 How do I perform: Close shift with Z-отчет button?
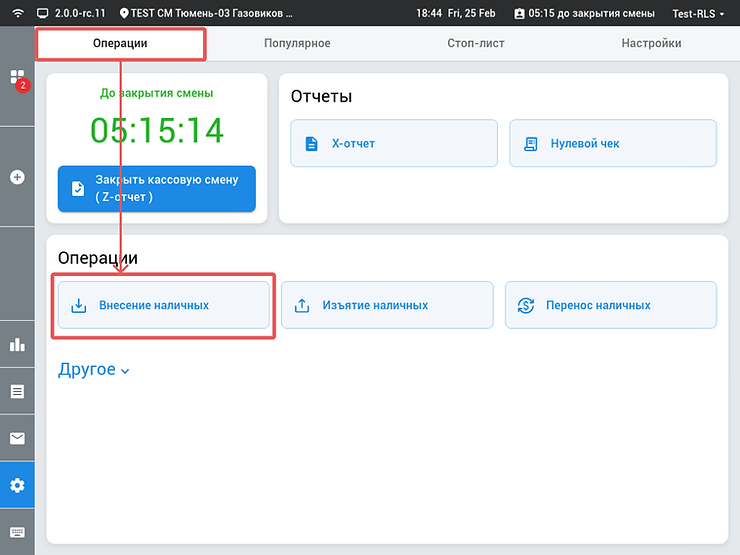point(157,189)
